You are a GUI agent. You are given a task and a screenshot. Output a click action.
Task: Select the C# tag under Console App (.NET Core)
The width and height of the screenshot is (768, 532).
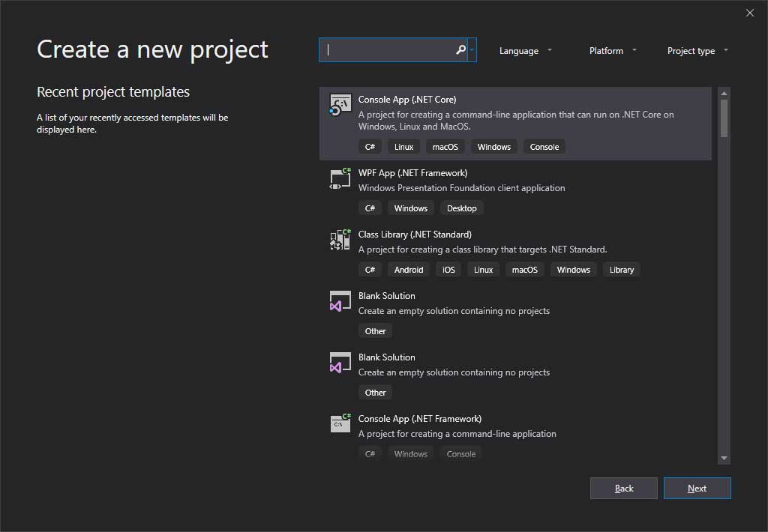coord(370,146)
